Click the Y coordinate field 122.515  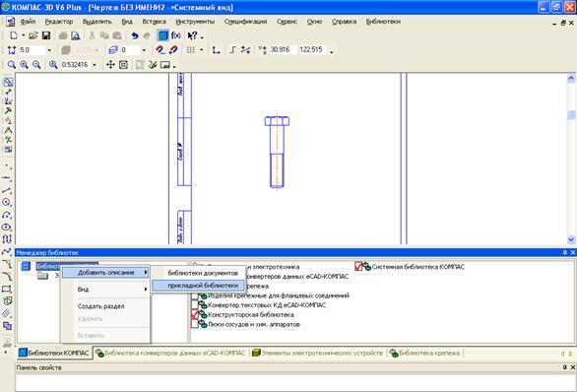(312, 49)
